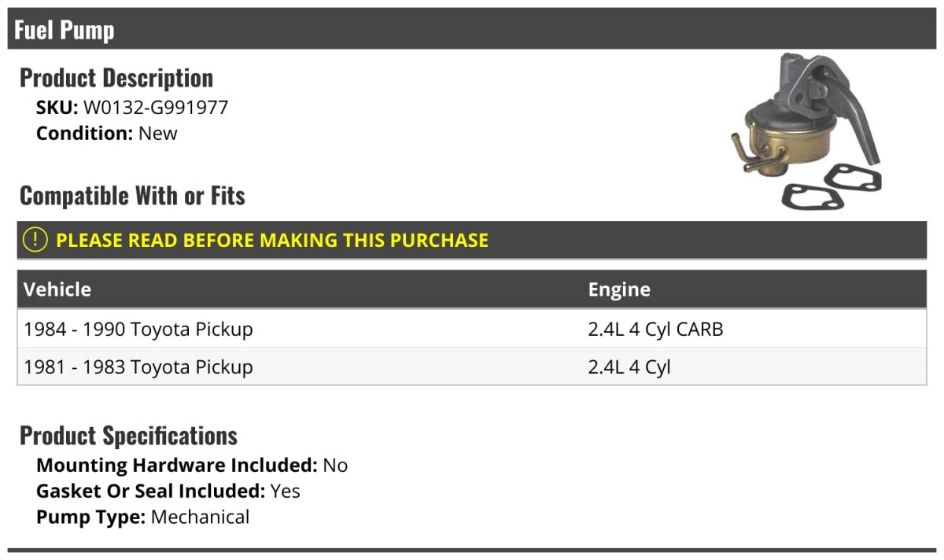Open the fuel pump product image
Image resolution: width=944 pixels, height=560 pixels.
click(x=805, y=131)
